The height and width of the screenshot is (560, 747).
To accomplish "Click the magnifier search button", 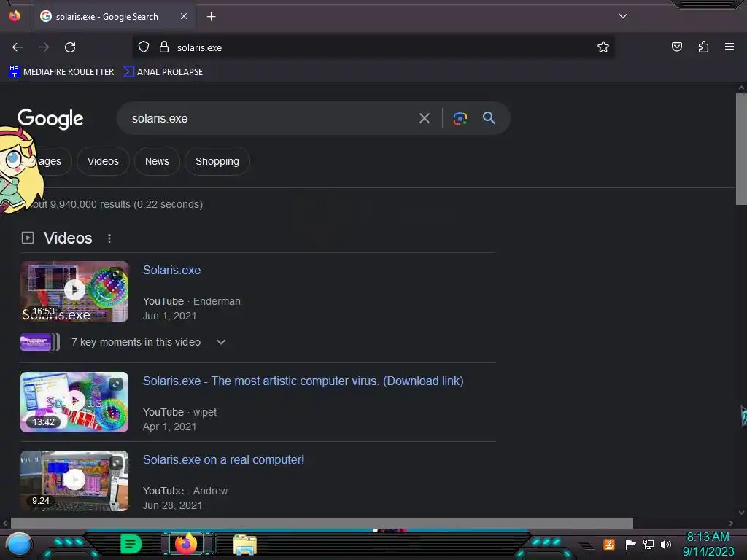I will click(x=489, y=118).
